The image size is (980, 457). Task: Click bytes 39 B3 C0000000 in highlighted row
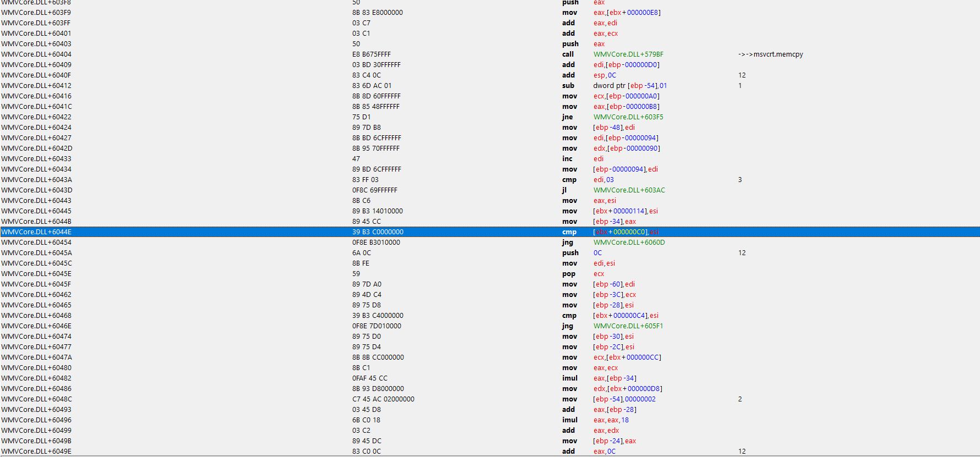click(x=378, y=232)
